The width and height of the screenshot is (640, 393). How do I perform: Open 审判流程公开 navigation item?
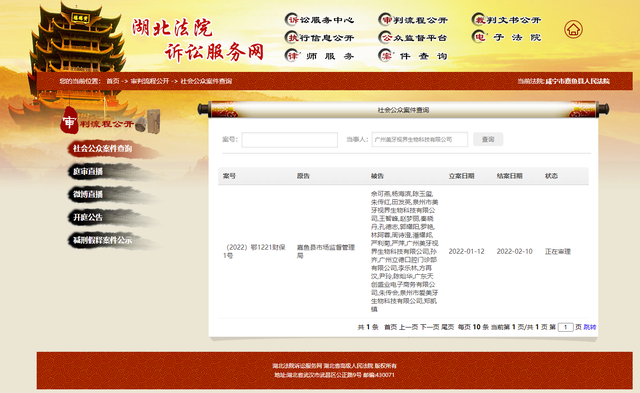pos(413,20)
